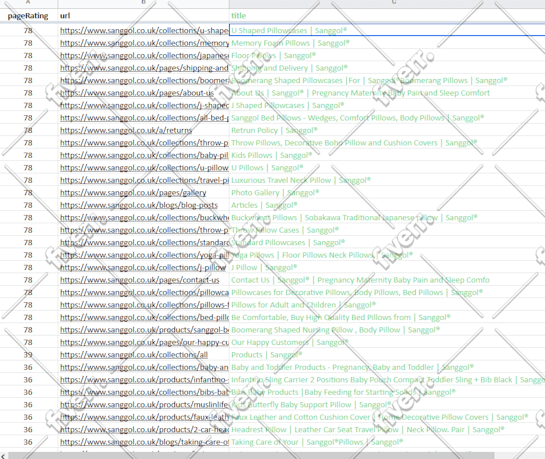Open the pages/gallery URL link
This screenshot has height=459, width=545.
[x=133, y=193]
